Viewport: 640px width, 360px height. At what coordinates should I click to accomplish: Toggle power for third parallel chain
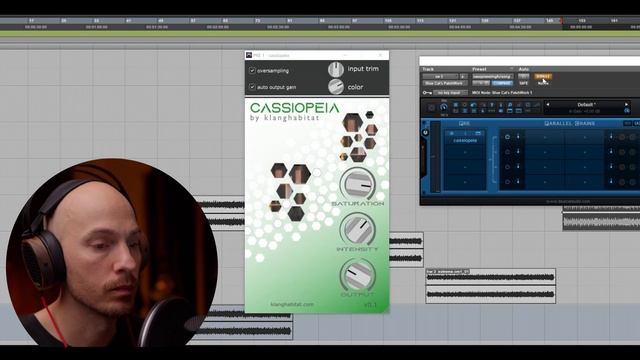(x=507, y=167)
